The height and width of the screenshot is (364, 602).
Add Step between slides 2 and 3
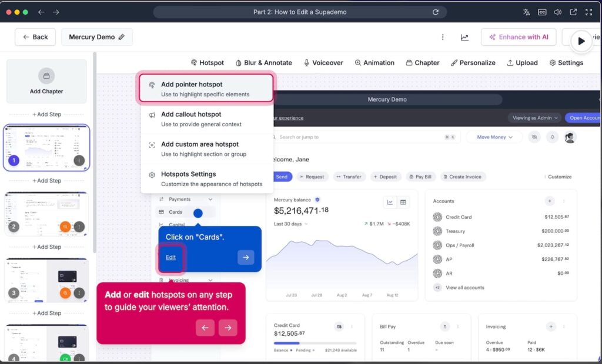[x=46, y=247]
